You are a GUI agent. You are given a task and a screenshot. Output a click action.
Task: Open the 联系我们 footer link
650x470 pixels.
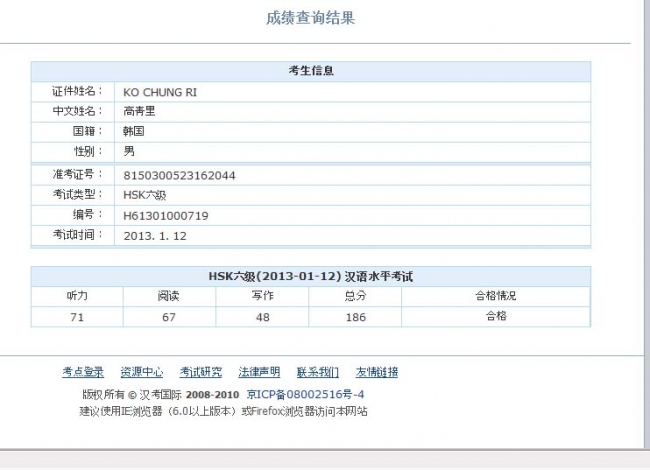[318, 372]
